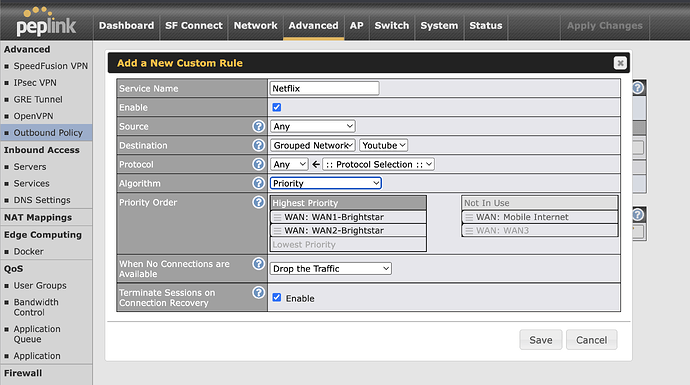
Task: Click the Peplink logo
Action: pos(46,22)
